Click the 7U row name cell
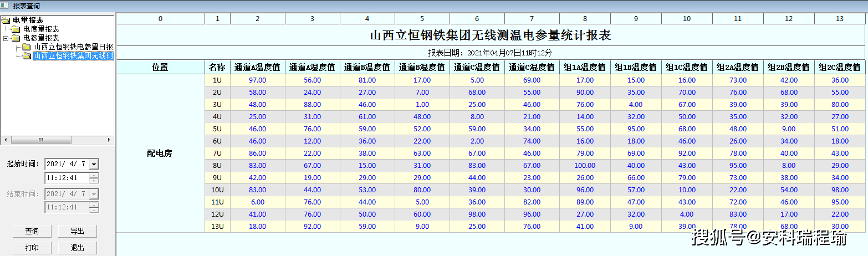This screenshot has width=868, height=256. [218, 153]
